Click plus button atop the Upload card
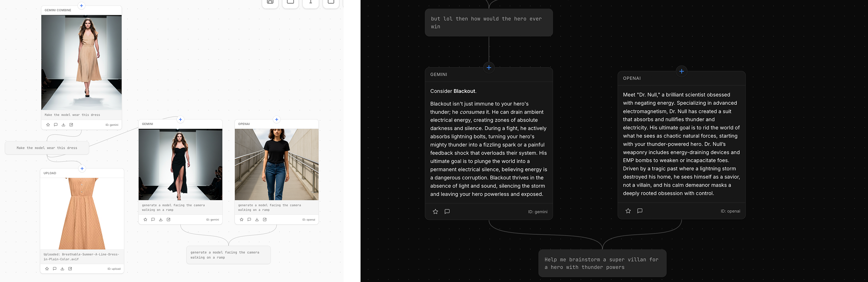The width and height of the screenshot is (868, 282). 82,169
